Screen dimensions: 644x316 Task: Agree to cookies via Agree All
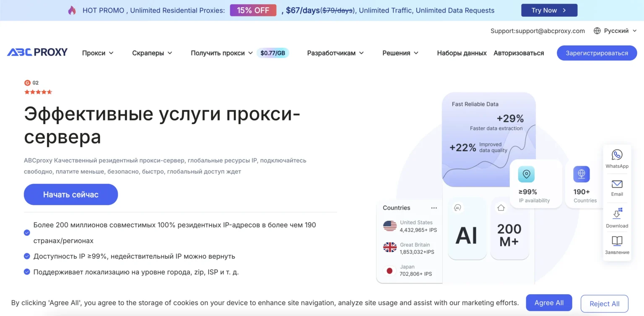click(x=548, y=302)
